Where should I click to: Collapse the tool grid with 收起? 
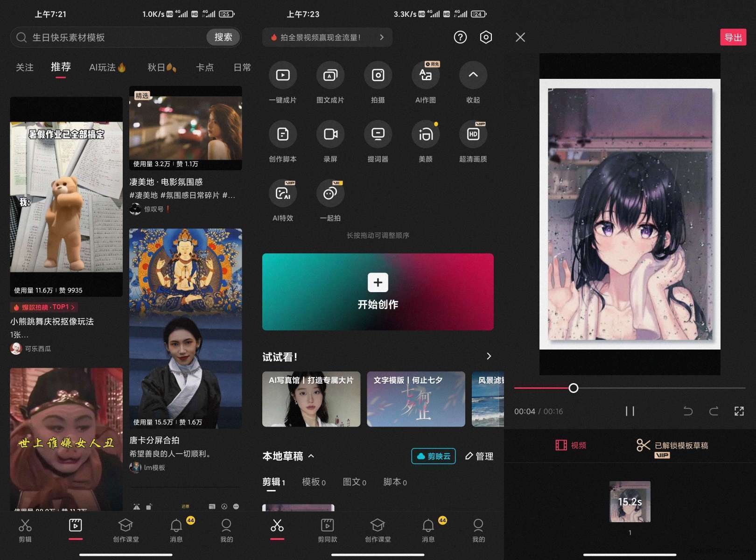pyautogui.click(x=473, y=83)
